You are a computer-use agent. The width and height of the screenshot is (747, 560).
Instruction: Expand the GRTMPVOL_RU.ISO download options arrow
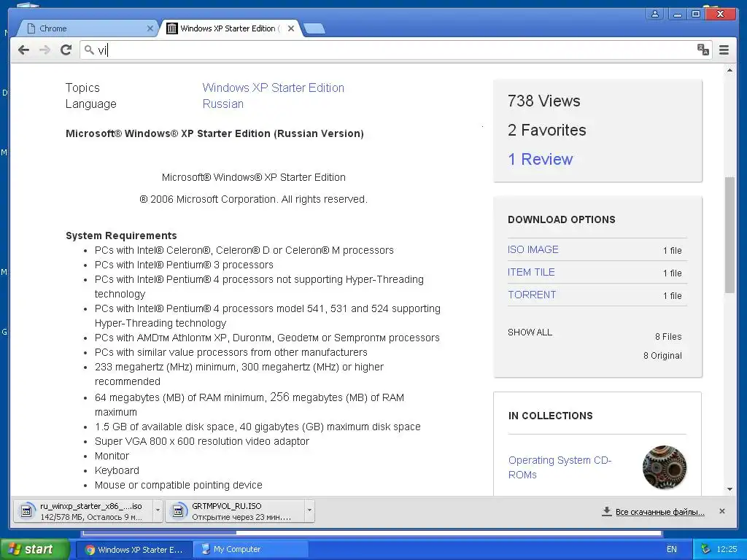pyautogui.click(x=309, y=511)
